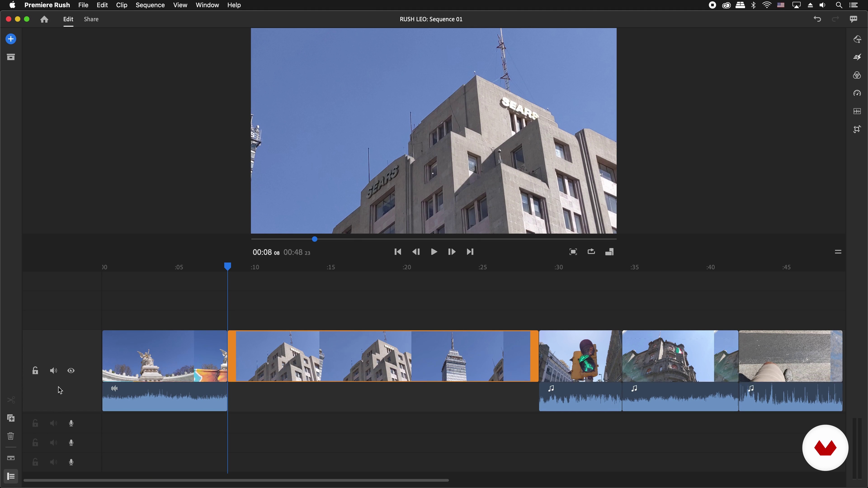The width and height of the screenshot is (868, 488).
Task: Open the View menu
Action: point(180,5)
